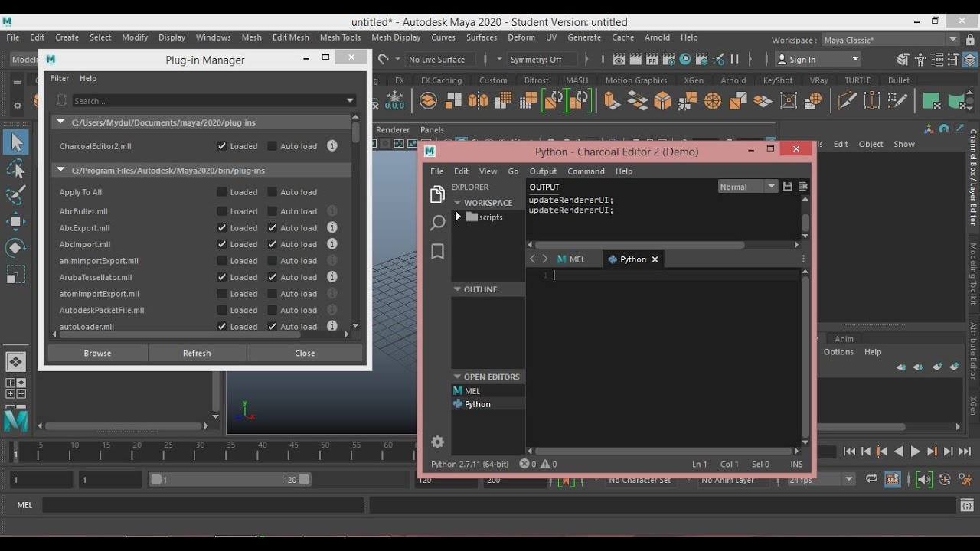The image size is (980, 551).
Task: Click the play forward button
Action: click(915, 452)
